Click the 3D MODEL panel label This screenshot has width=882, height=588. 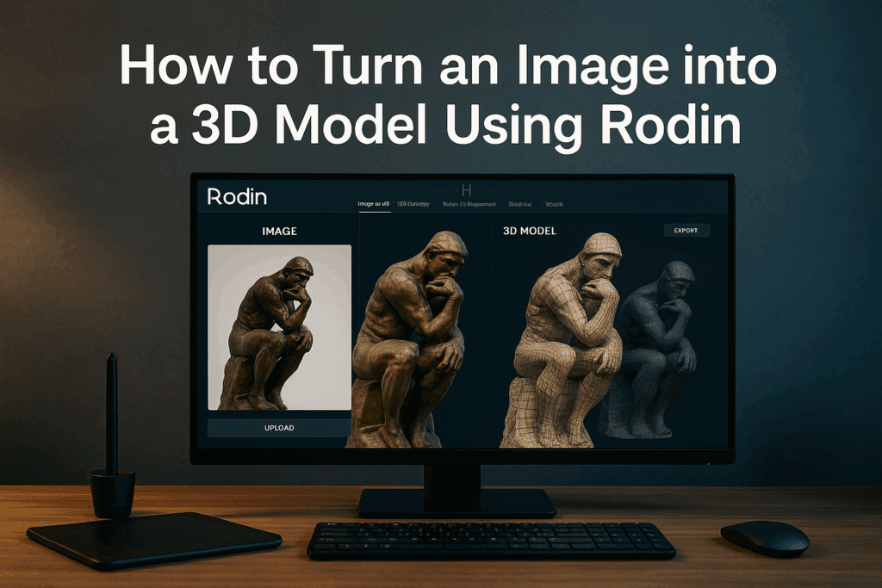[528, 231]
